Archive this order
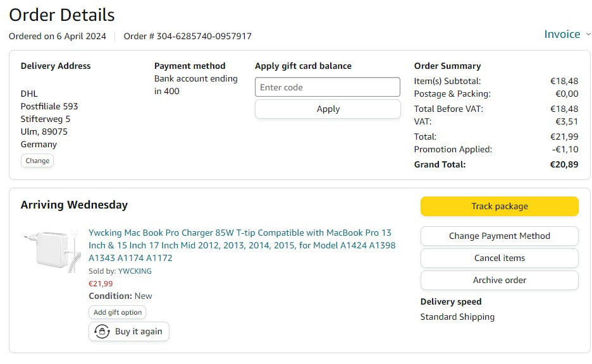 coord(499,280)
